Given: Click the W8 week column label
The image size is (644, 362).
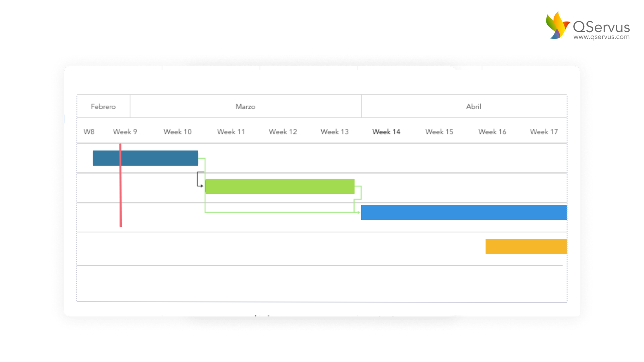Looking at the screenshot, I should click(89, 132).
